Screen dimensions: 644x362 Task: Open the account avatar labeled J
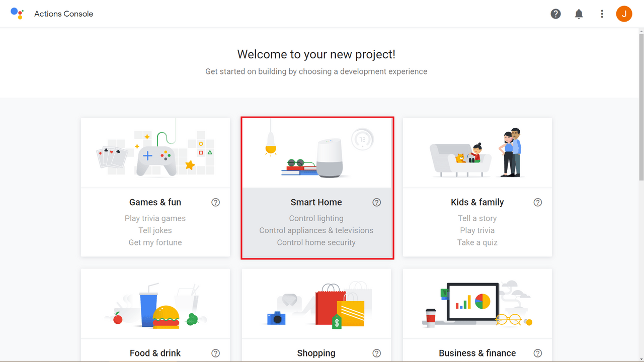pos(624,14)
